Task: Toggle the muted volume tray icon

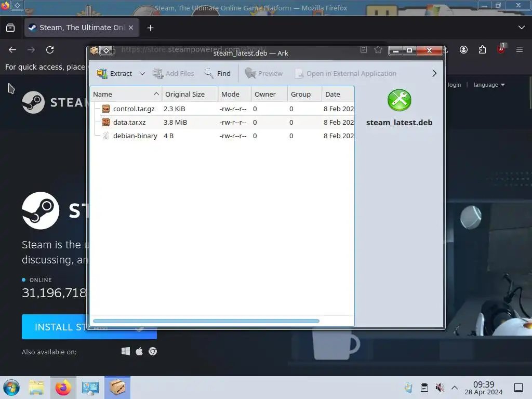Action: (440, 388)
